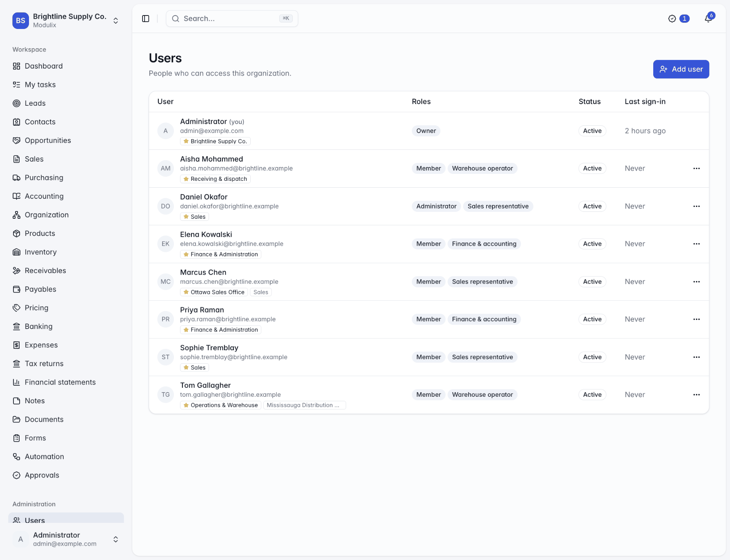Open actions menu for Marcus Chen
730x560 pixels.
click(697, 282)
